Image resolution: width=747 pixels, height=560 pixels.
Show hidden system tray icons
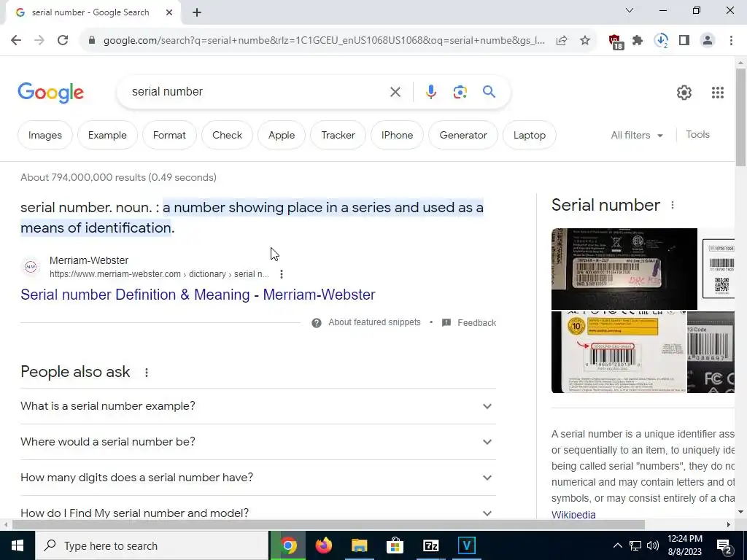coord(617,545)
